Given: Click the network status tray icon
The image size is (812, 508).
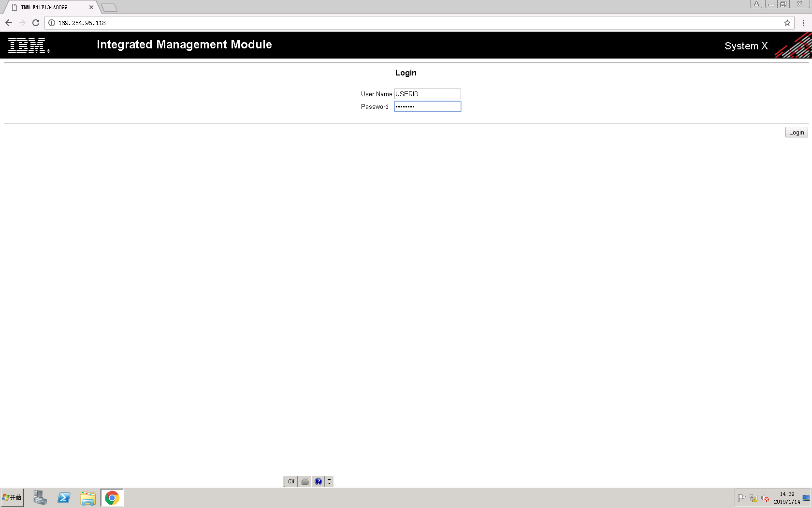Looking at the screenshot, I should (754, 498).
